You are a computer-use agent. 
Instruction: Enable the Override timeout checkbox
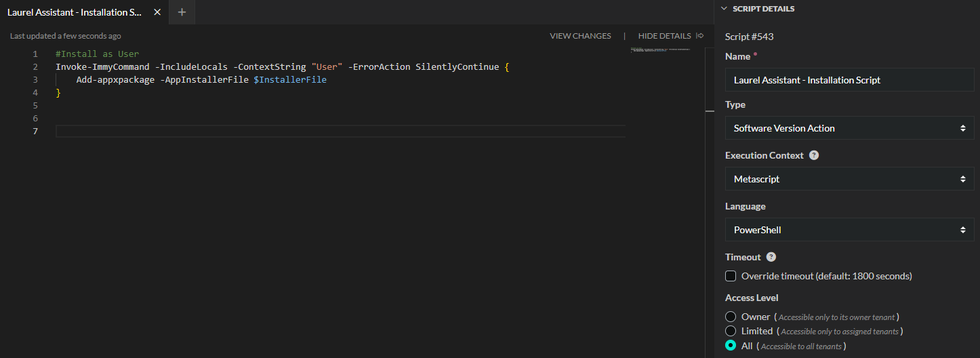click(x=731, y=276)
